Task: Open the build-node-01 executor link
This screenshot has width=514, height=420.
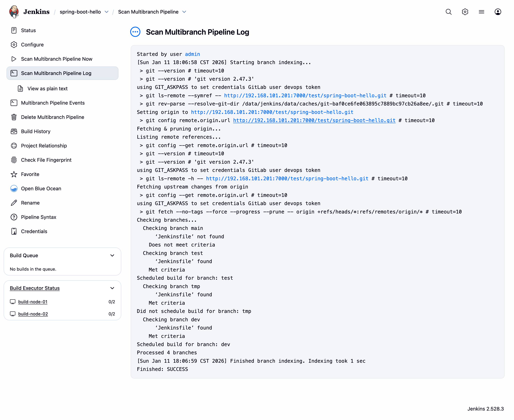Action: (33, 302)
